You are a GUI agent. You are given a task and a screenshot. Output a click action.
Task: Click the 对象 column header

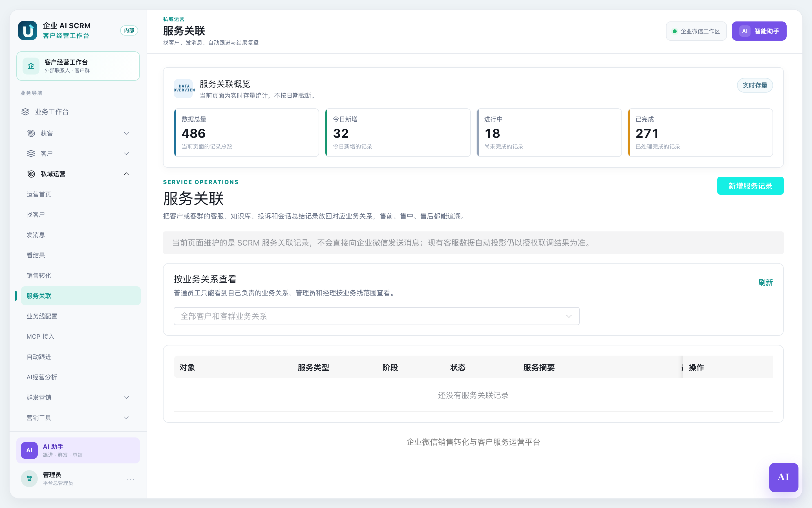click(187, 367)
